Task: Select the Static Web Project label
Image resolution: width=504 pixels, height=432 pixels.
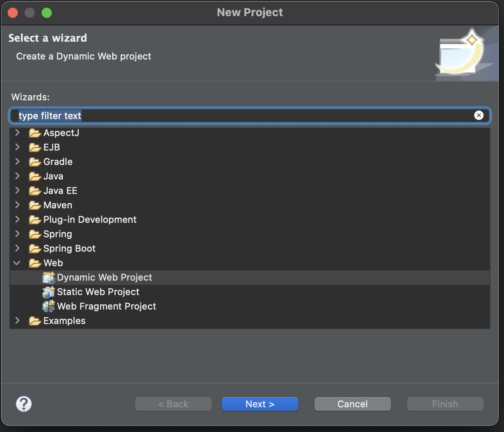Action: (98, 292)
